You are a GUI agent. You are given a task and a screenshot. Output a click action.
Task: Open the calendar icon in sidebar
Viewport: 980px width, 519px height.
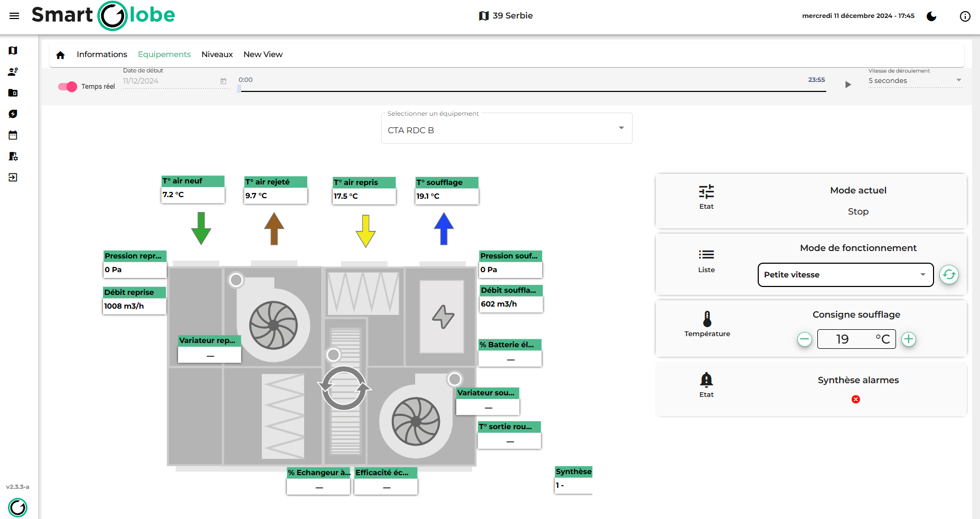click(13, 135)
